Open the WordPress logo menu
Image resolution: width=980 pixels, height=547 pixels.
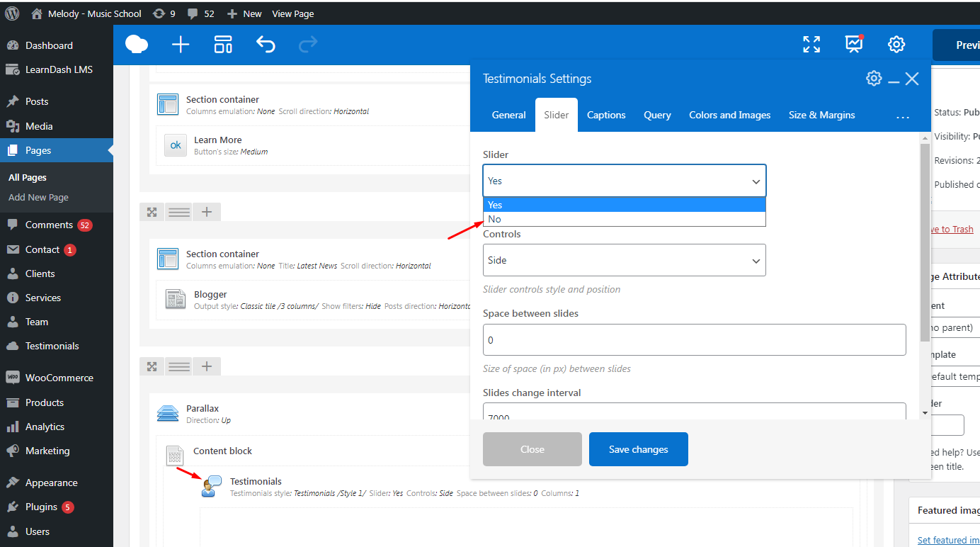12,13
